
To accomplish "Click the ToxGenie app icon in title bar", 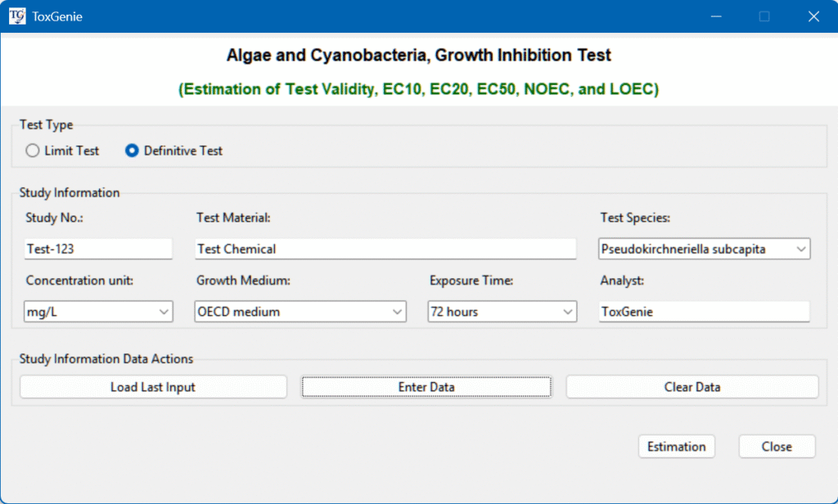I will tap(16, 16).
